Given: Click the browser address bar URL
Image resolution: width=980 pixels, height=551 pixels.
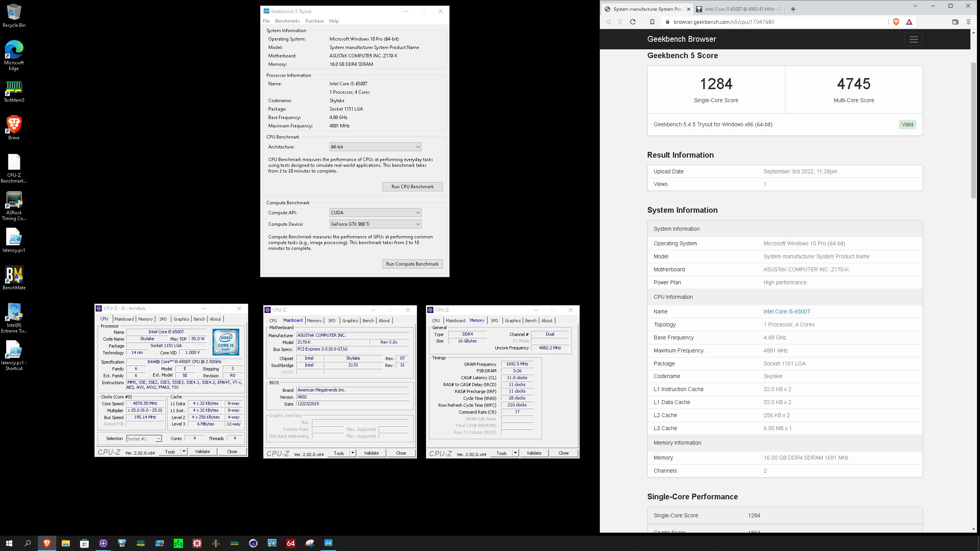Looking at the screenshot, I should click(x=724, y=22).
